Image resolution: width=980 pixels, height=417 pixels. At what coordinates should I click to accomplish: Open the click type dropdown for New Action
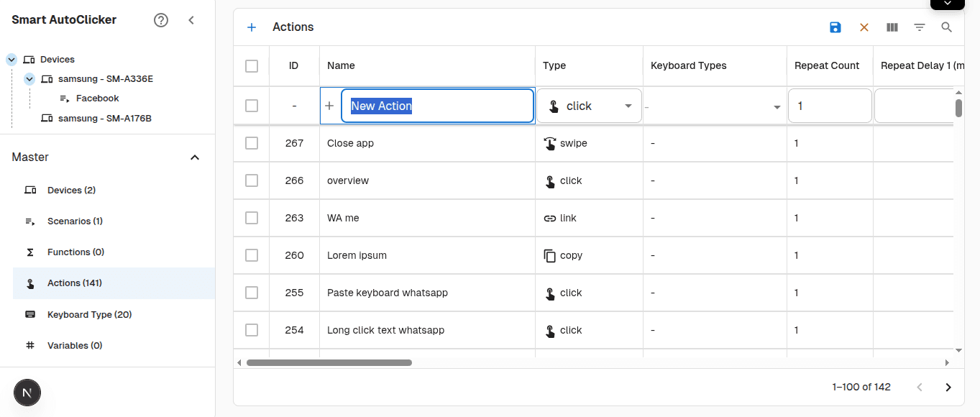coord(627,105)
